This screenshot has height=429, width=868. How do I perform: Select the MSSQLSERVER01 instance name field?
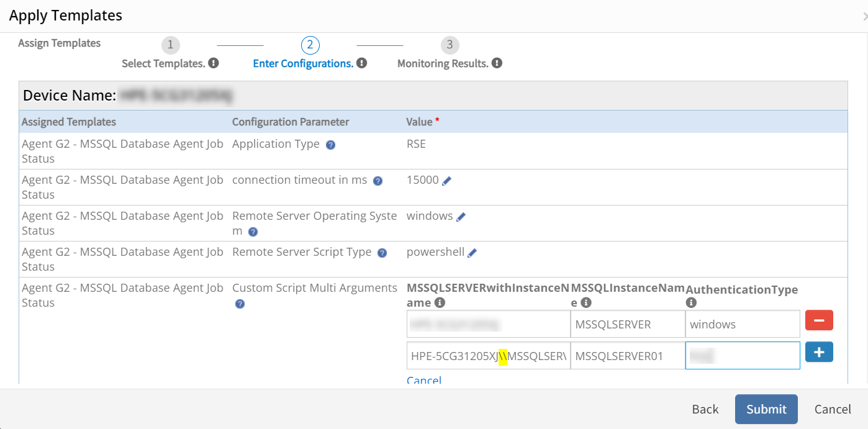[627, 354]
